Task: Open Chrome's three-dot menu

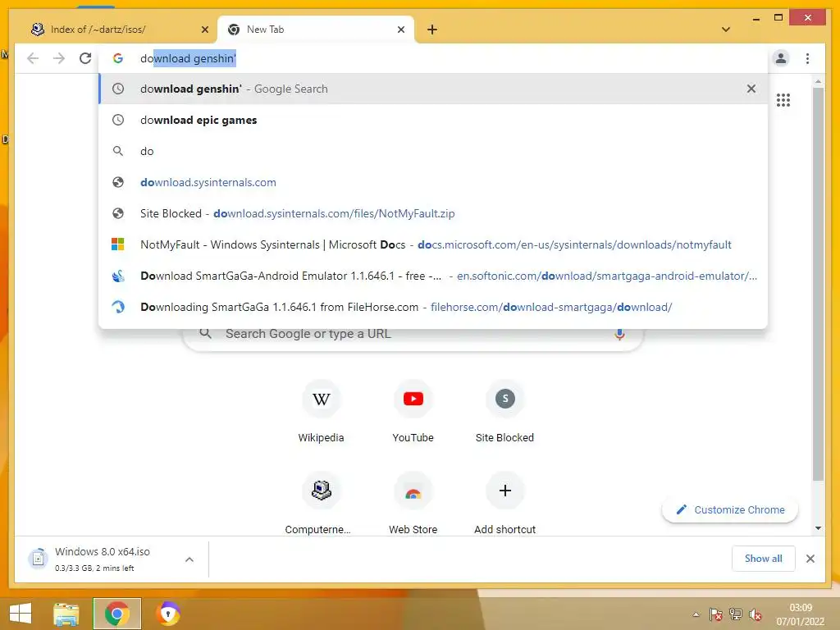Action: pos(807,58)
